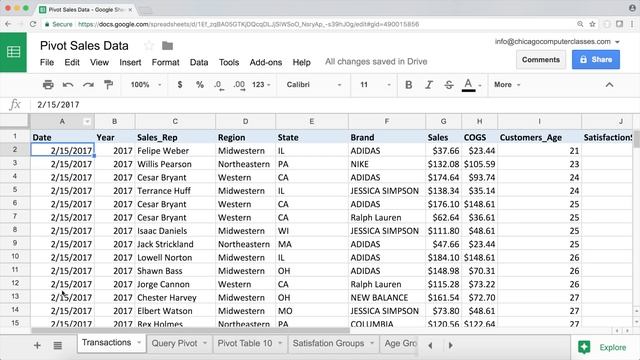Switch to the Pivot Table 10 tab
This screenshot has width=640, height=360.
(x=245, y=343)
